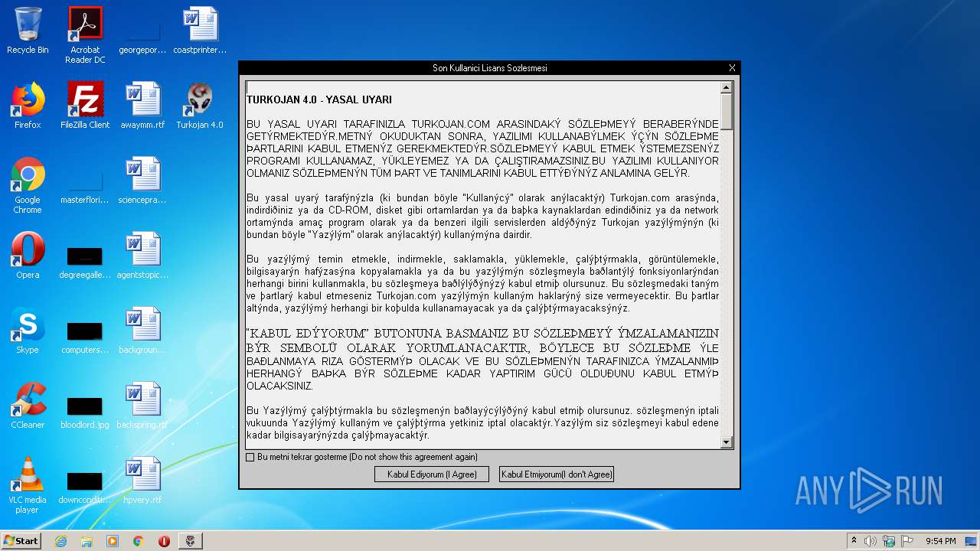Select bloodlord.jpg image file
This screenshot has width=980, height=551.
pos(85,411)
